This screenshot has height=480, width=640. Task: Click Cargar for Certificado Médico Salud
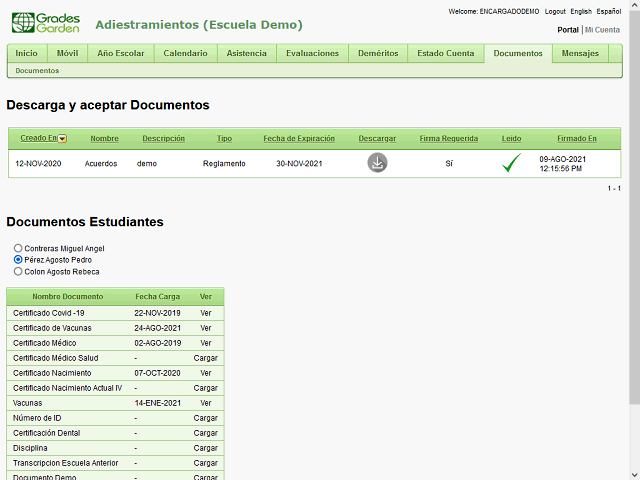(205, 358)
